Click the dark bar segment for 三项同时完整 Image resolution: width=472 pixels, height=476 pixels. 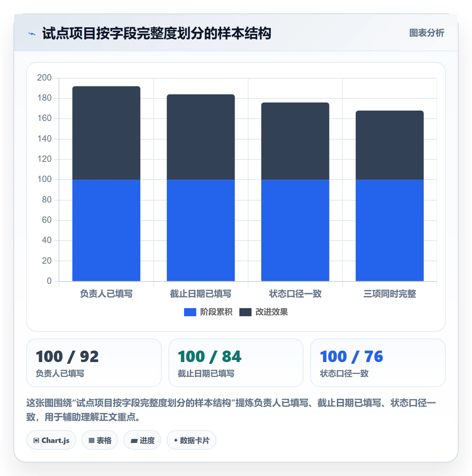(x=389, y=145)
